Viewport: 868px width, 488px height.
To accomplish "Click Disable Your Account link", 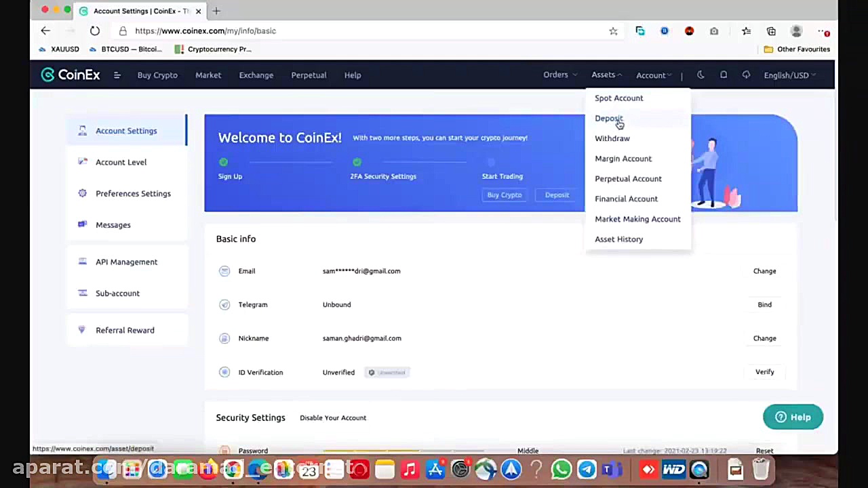I will point(333,418).
